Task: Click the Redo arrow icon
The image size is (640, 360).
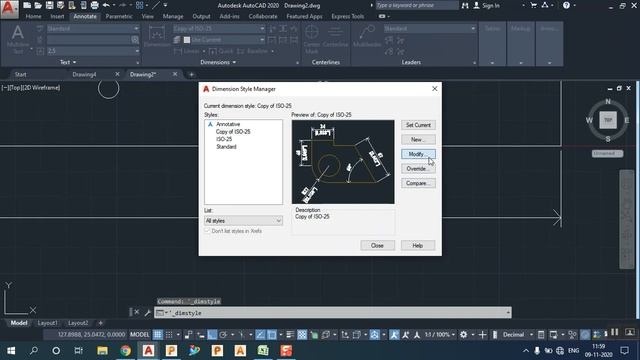Action: click(122, 5)
